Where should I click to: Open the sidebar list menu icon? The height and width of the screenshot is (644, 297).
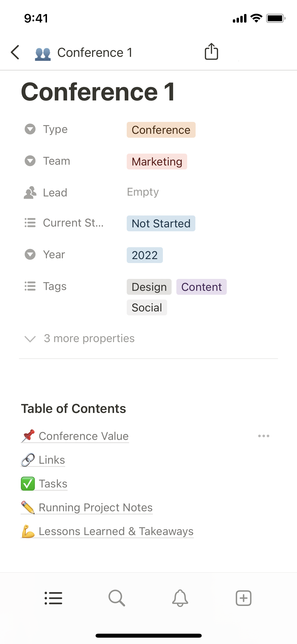tap(53, 598)
